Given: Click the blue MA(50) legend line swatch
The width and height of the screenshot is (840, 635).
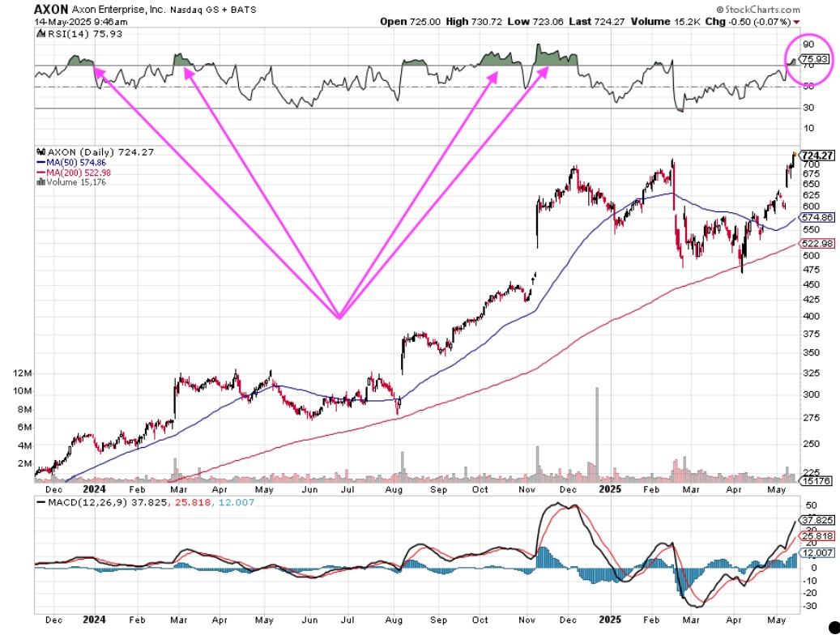Looking at the screenshot, I should tap(41, 162).
